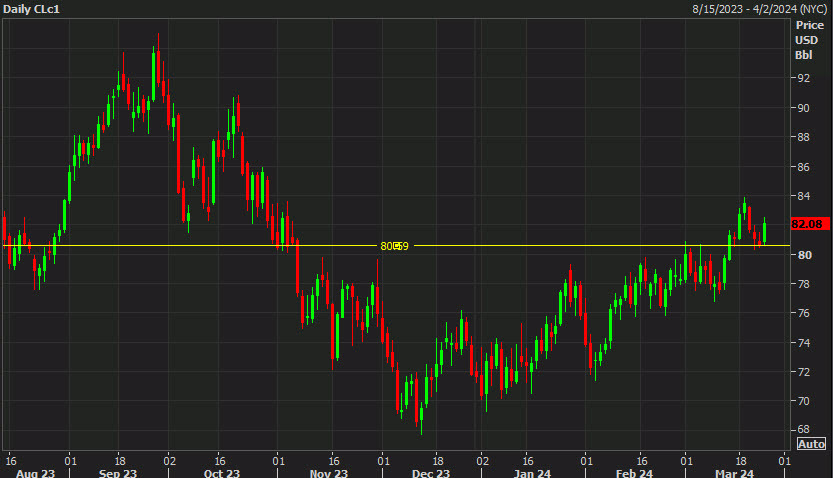This screenshot has width=833, height=478.
Task: Click the Sep 23 month label
Action: coord(118,473)
